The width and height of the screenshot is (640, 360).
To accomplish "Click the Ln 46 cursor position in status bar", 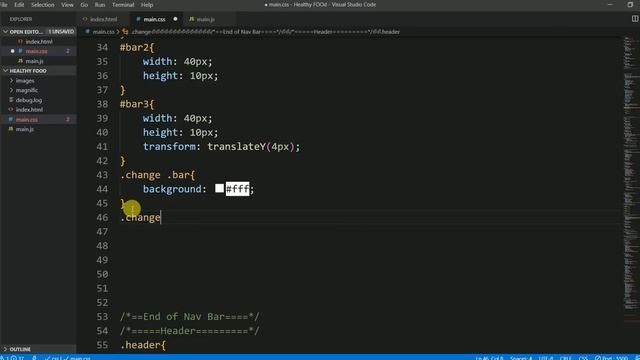I will pos(489,358).
